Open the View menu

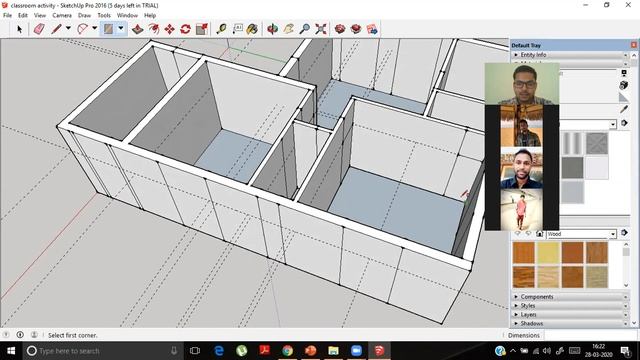(x=40, y=15)
